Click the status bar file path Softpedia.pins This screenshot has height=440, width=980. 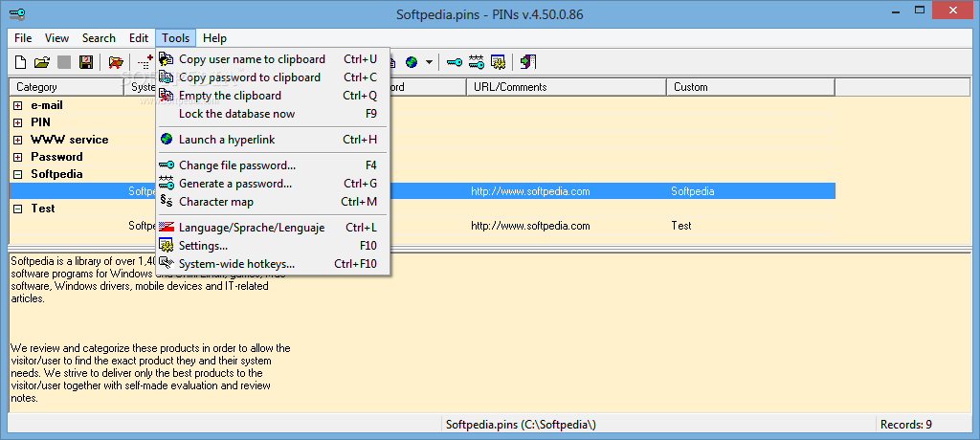click(x=521, y=425)
